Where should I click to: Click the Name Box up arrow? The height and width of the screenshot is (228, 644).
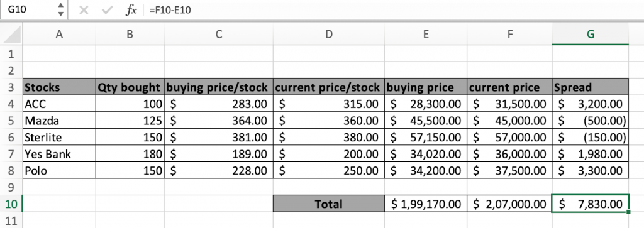61,6
